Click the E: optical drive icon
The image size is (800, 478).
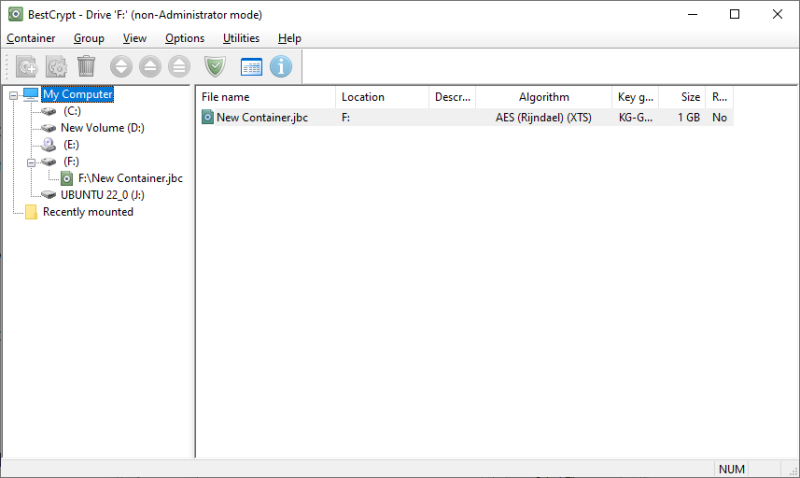(x=48, y=144)
